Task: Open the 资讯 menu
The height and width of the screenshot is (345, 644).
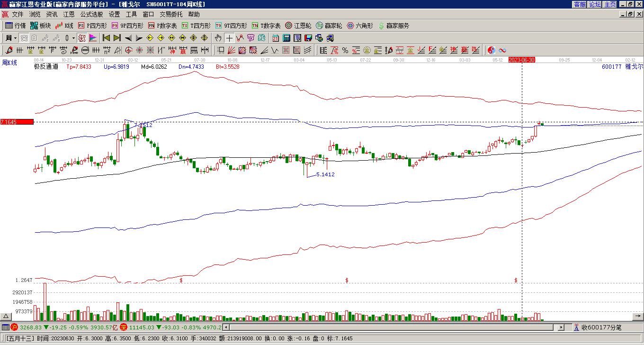Action: point(52,14)
